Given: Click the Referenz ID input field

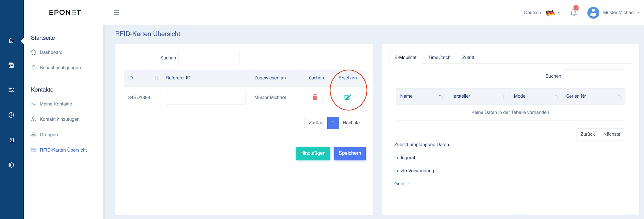Looking at the screenshot, I should (x=205, y=98).
